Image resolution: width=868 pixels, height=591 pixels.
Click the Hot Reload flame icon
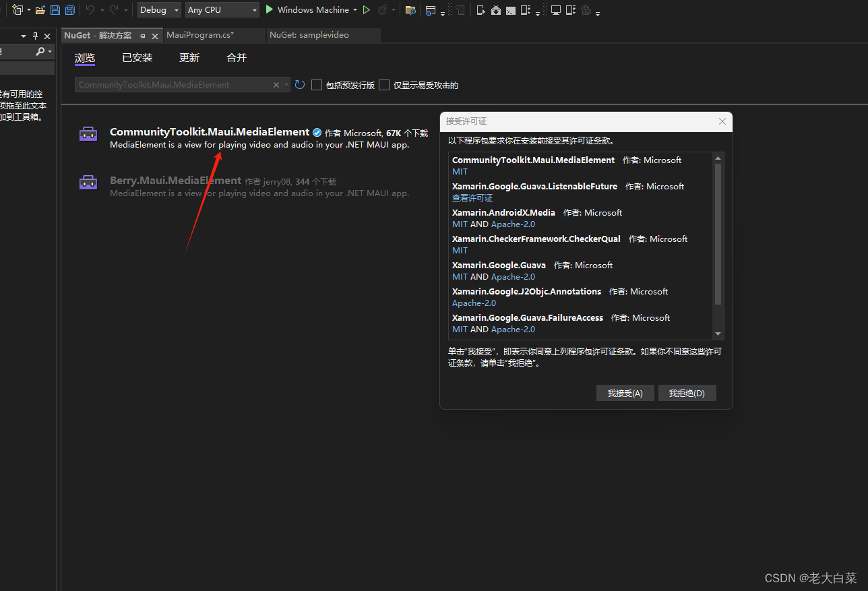click(x=383, y=9)
